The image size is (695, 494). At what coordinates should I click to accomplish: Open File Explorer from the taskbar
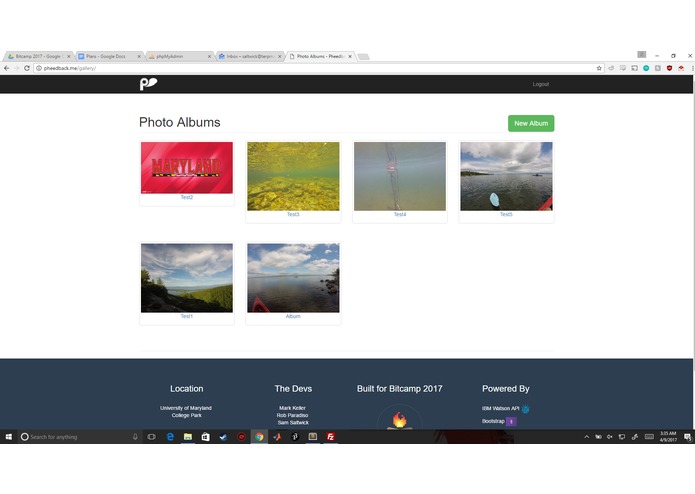click(x=188, y=437)
